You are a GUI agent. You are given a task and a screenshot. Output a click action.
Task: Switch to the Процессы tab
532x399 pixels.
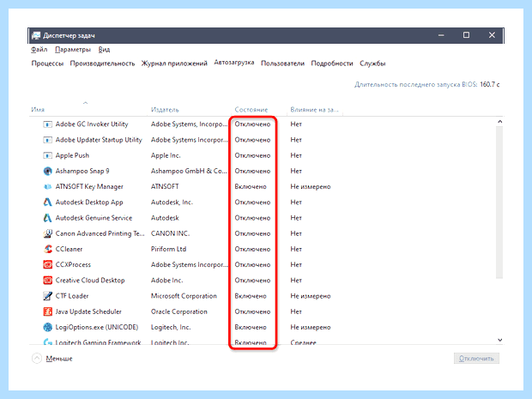point(47,63)
